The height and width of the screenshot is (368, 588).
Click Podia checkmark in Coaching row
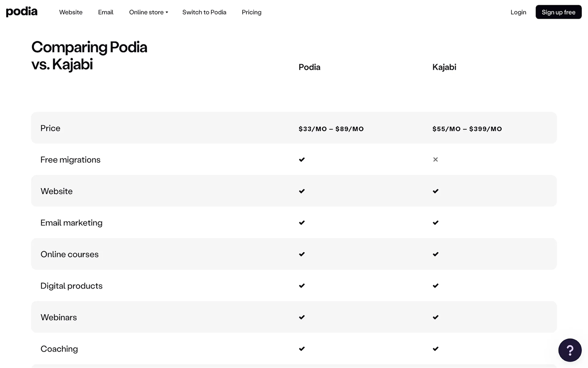[302, 349]
